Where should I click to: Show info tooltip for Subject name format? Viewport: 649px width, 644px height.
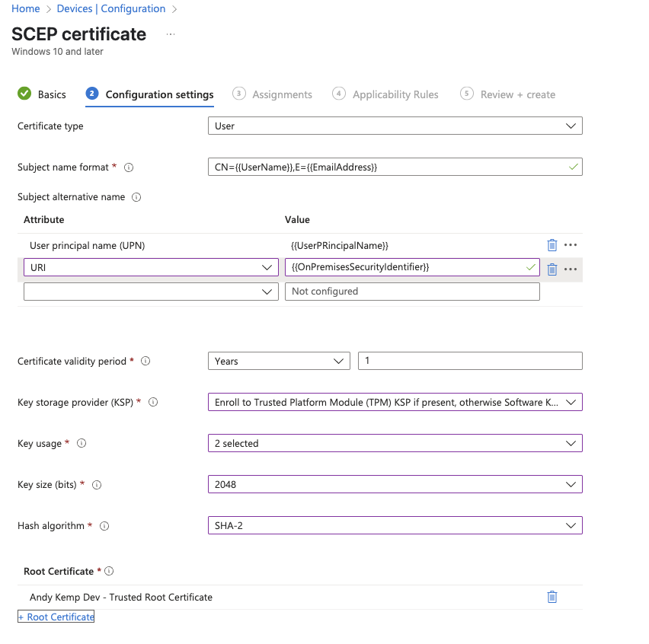(x=129, y=167)
